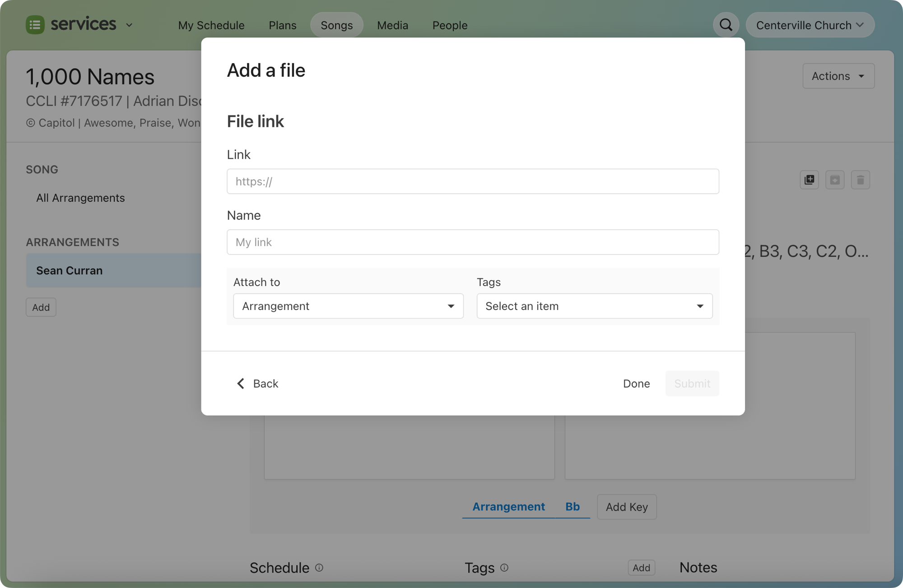Open the Actions dropdown
This screenshot has height=588, width=903.
(838, 76)
